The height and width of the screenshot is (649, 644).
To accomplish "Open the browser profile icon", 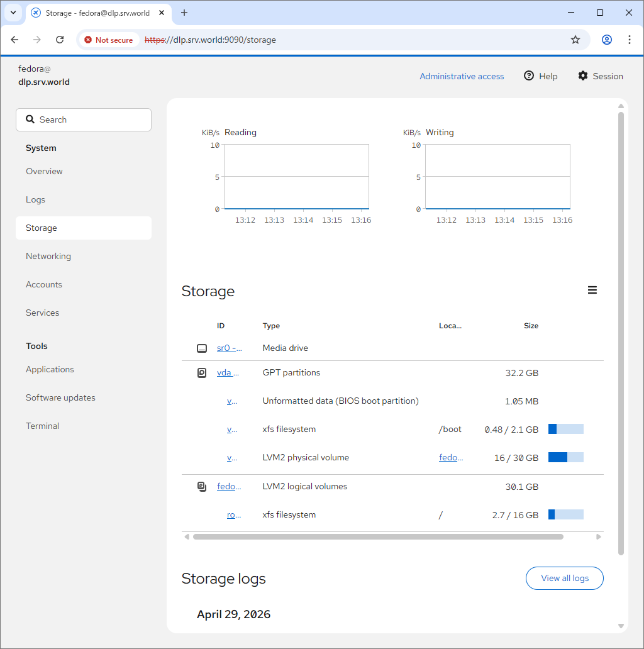I will [x=607, y=40].
